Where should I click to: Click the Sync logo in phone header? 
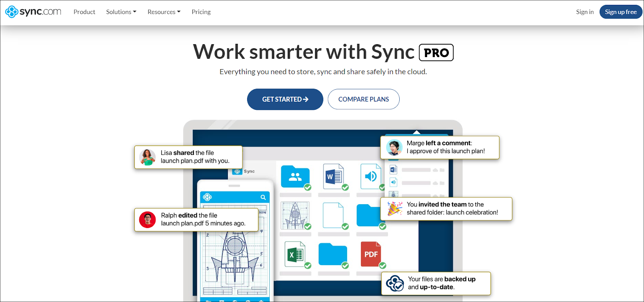[x=207, y=197]
